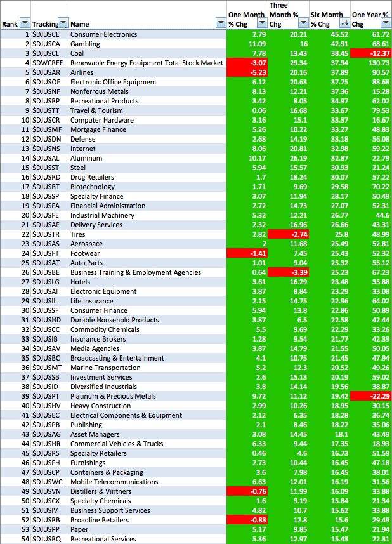
Task: Click the Steel name cell
Action: click(x=148, y=168)
